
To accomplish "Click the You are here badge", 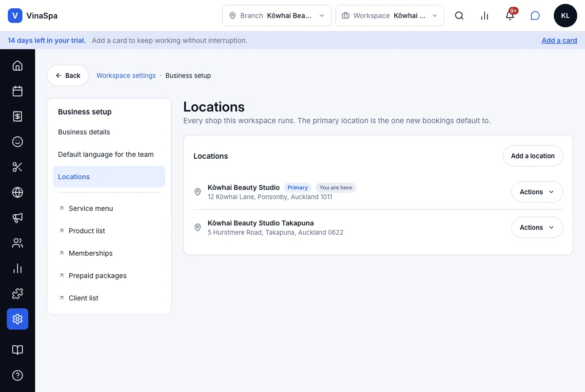I will click(336, 187).
